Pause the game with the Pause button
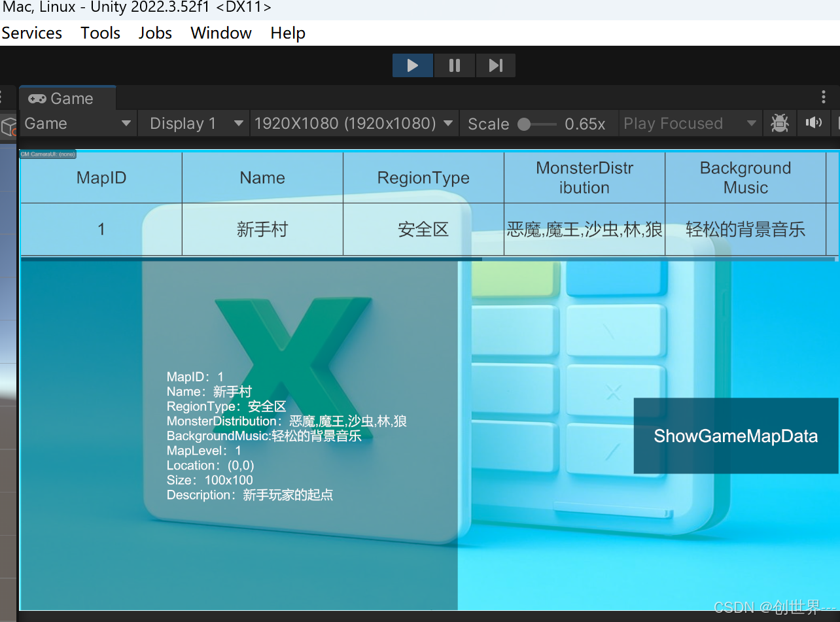Image resolution: width=840 pixels, height=622 pixels. point(455,65)
